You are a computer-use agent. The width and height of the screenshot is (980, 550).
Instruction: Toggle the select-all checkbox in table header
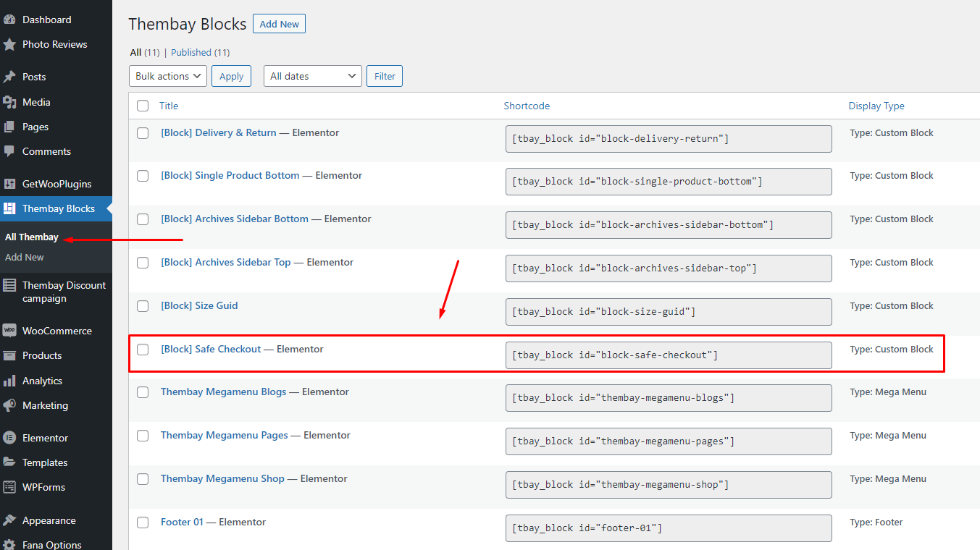(143, 106)
